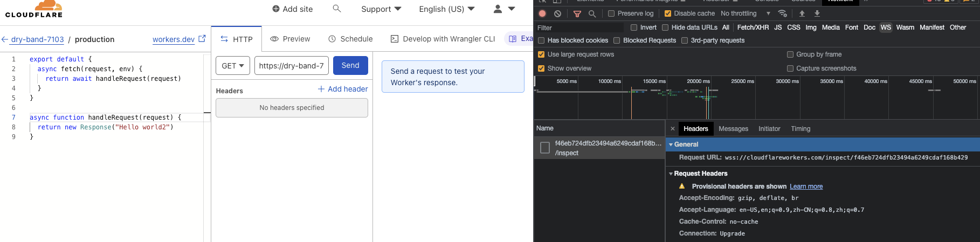980x242 pixels.
Task: Click the warning icon near provisional headers
Action: coord(682,186)
